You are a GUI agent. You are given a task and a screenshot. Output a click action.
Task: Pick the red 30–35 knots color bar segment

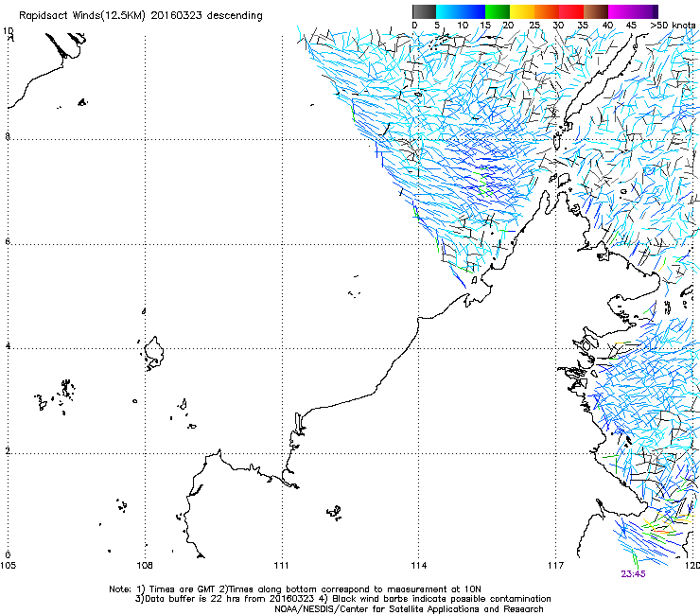coord(571,11)
